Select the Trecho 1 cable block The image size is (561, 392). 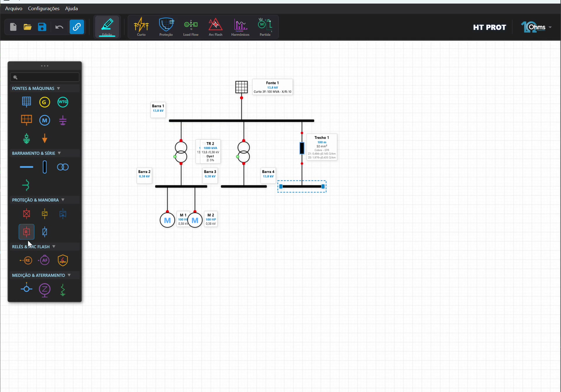(302, 148)
